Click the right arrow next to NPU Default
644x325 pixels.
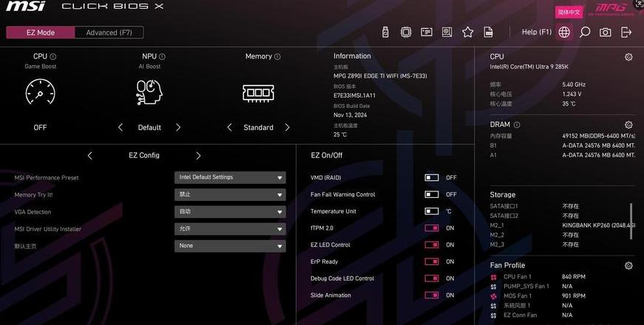coord(178,128)
